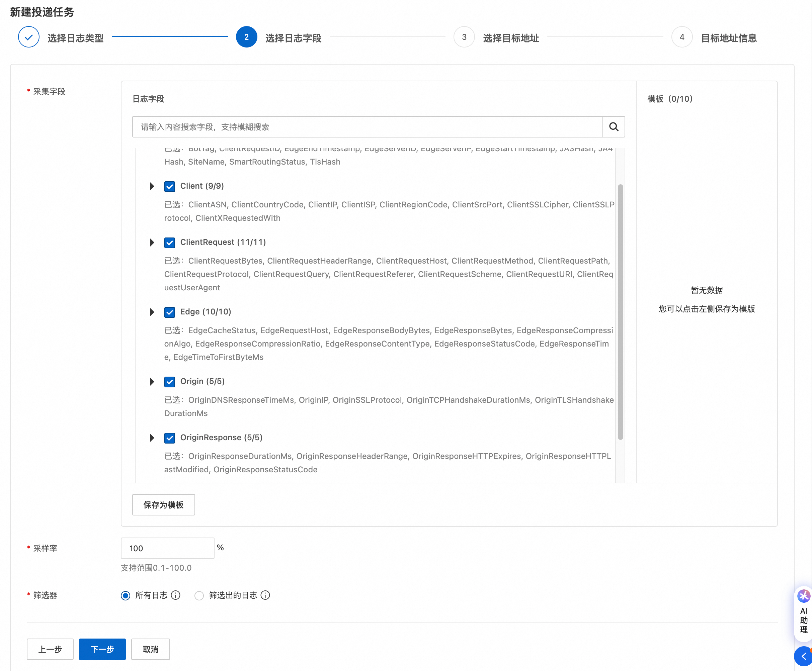Screen dimensions: 812x671
Task: Click 上一步 to go back
Action: (x=50, y=649)
